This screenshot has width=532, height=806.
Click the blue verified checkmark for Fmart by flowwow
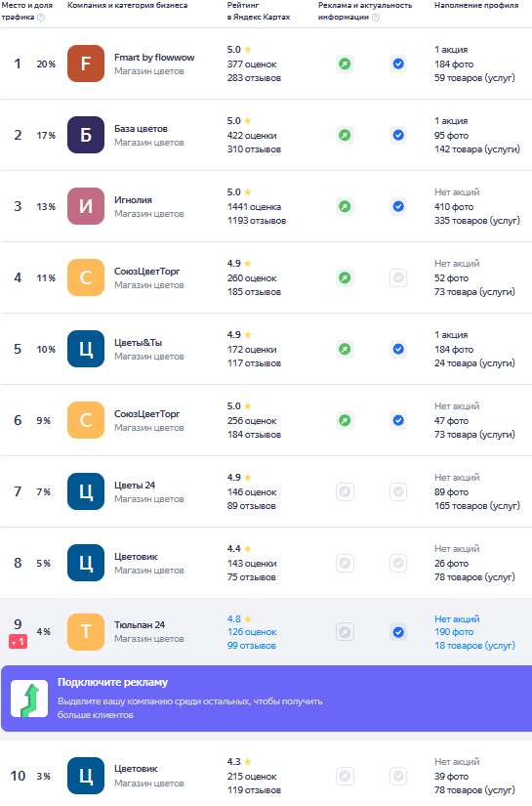[398, 64]
